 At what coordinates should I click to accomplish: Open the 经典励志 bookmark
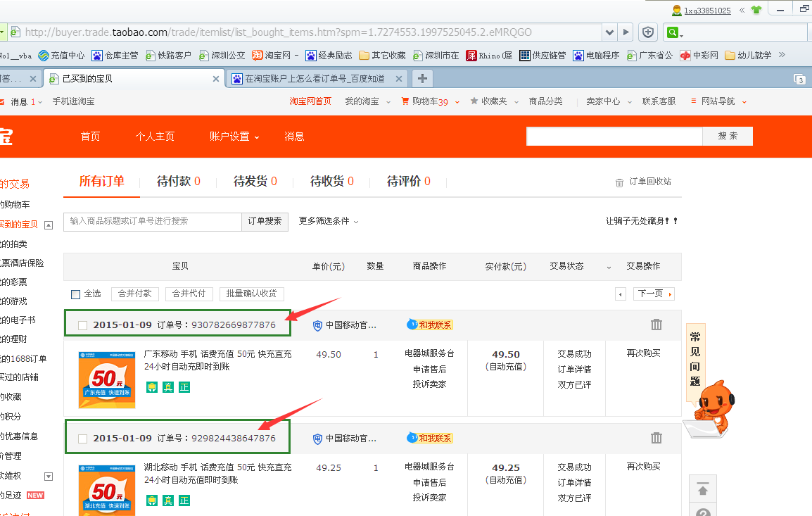[329, 56]
